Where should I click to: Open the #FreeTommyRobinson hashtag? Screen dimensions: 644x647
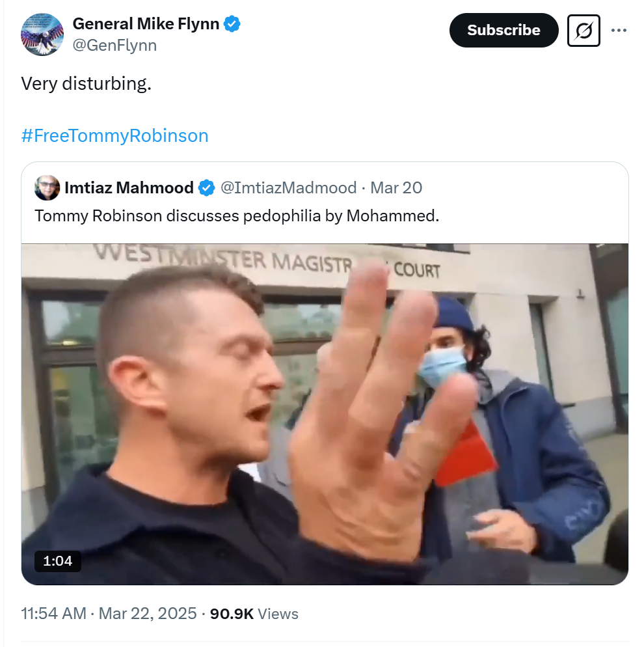coord(114,136)
